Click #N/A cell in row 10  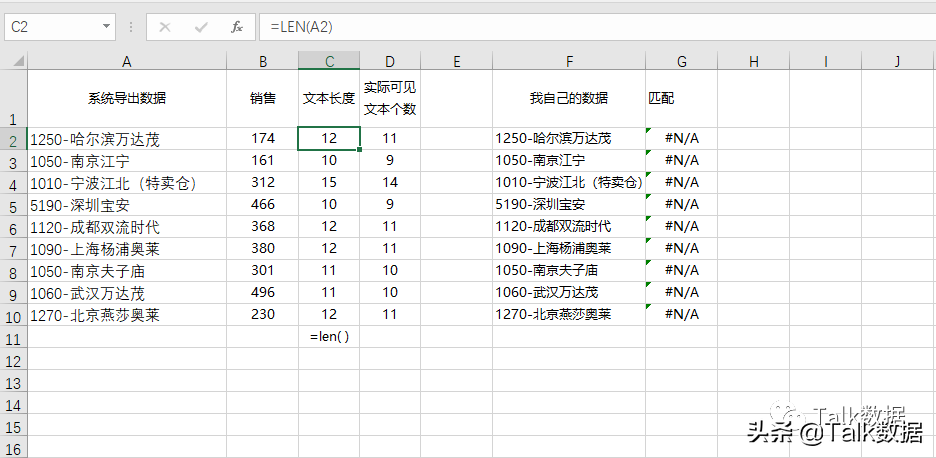682,315
